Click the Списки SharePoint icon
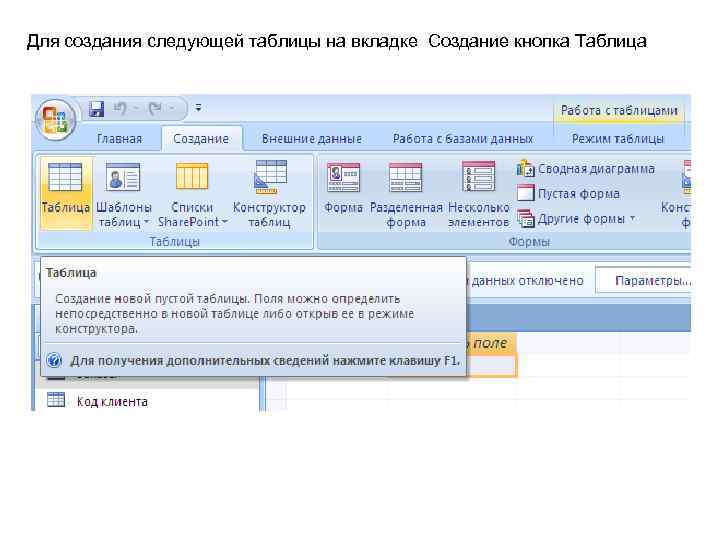Screen dimensions: 720x540 click(192, 176)
